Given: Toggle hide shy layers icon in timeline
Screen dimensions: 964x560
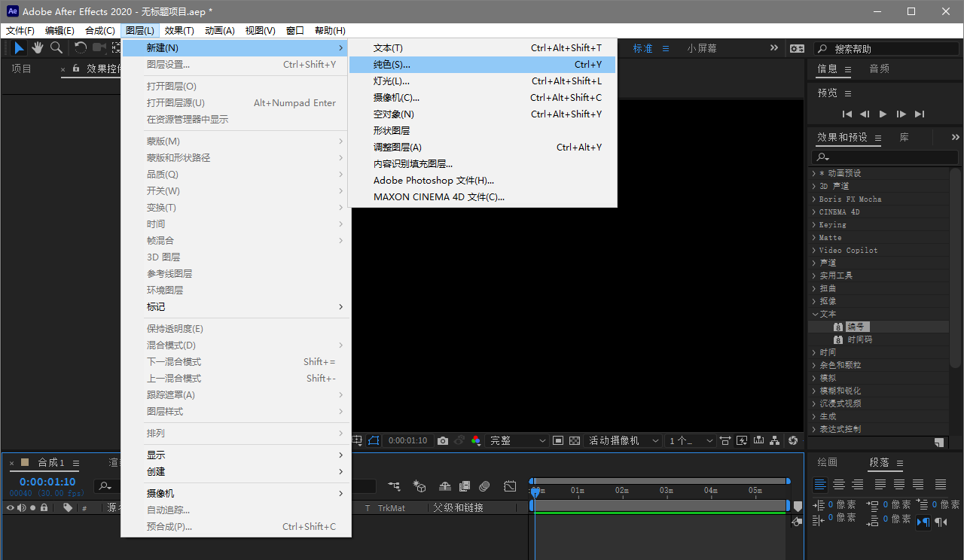Looking at the screenshot, I should click(x=445, y=487).
